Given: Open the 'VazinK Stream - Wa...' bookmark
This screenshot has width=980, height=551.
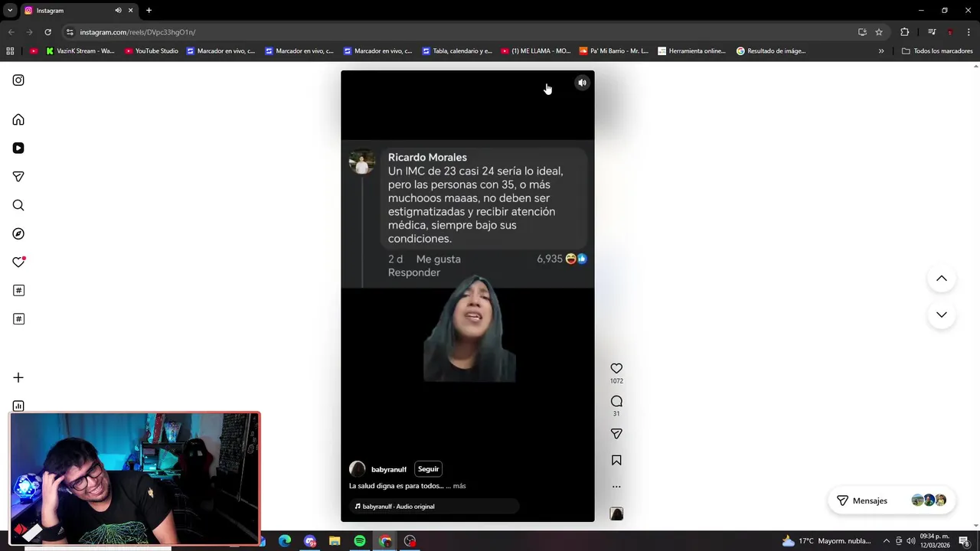Looking at the screenshot, I should click(x=80, y=51).
